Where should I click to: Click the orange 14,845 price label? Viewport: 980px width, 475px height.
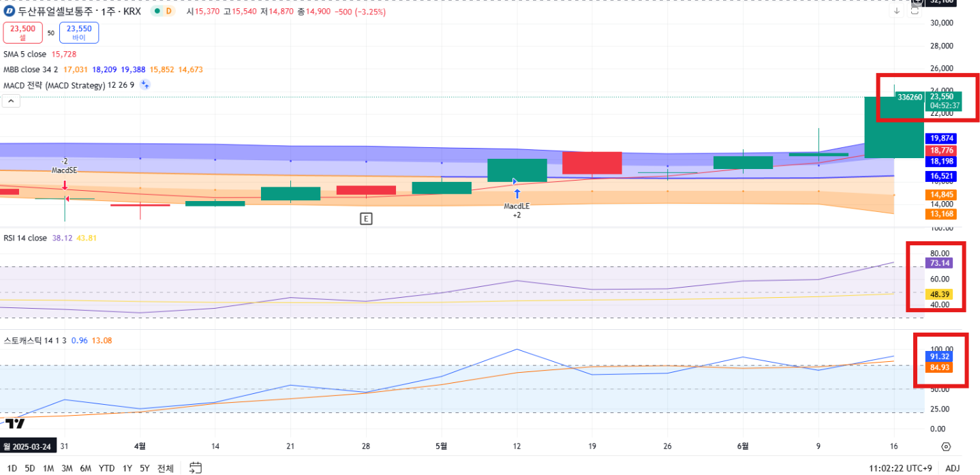(942, 195)
